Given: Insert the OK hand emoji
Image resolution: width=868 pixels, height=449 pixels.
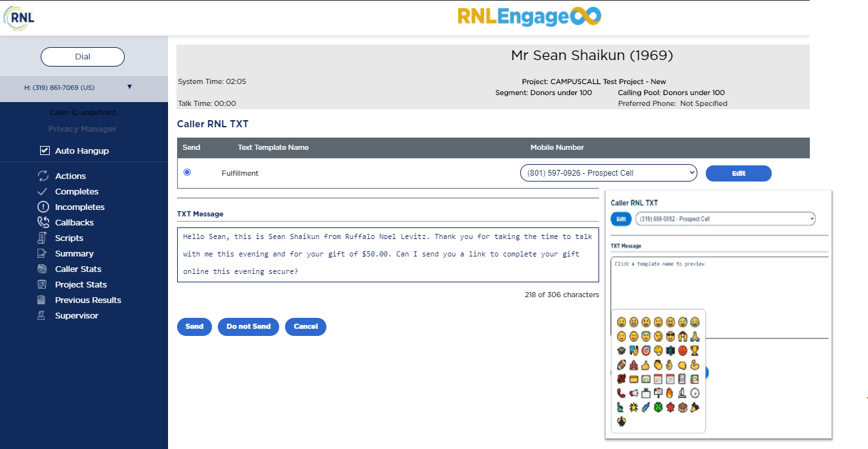Looking at the screenshot, I should click(670, 365).
